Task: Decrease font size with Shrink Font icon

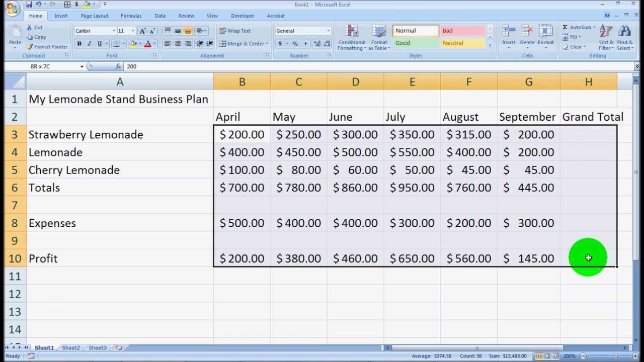Action: point(152,31)
